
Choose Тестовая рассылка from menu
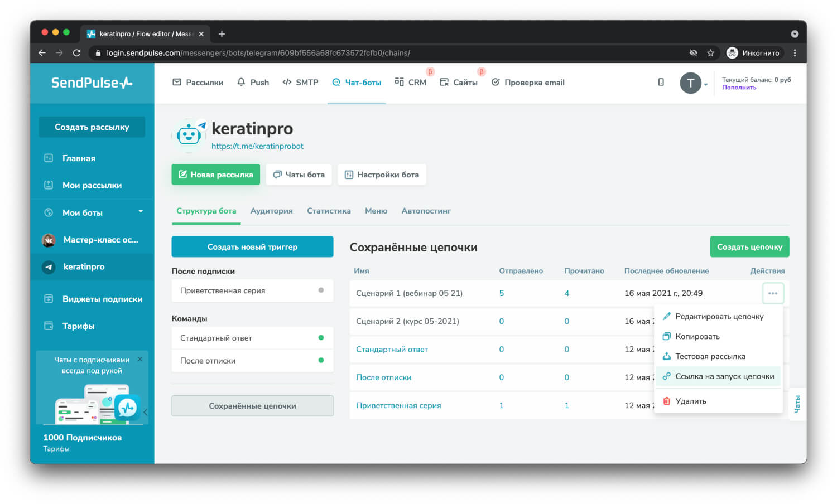coord(719,357)
